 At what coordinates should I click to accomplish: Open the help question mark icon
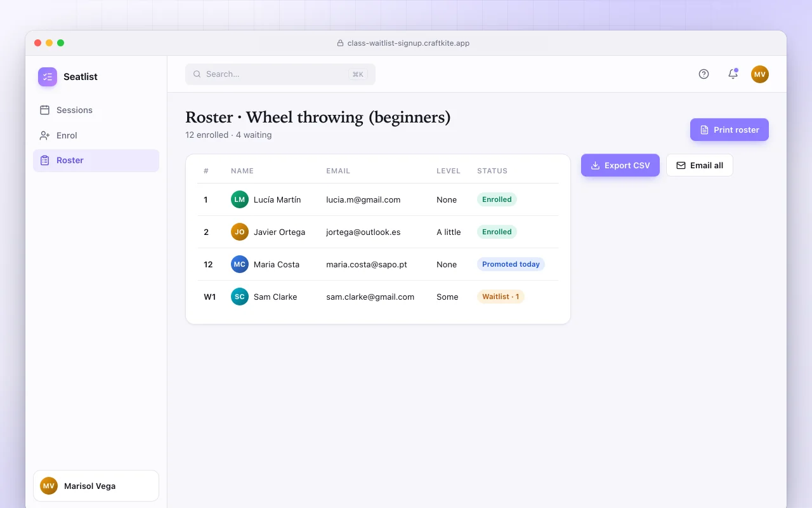click(x=704, y=74)
